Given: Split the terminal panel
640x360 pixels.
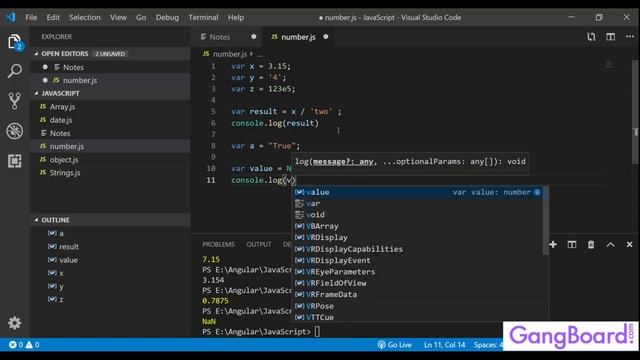Looking at the screenshot, I should pyautogui.click(x=572, y=244).
